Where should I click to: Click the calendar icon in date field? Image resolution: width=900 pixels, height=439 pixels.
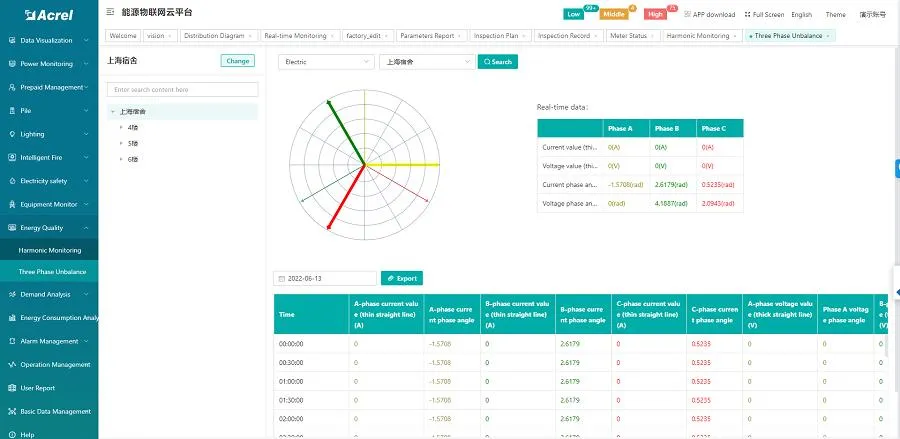pos(281,278)
